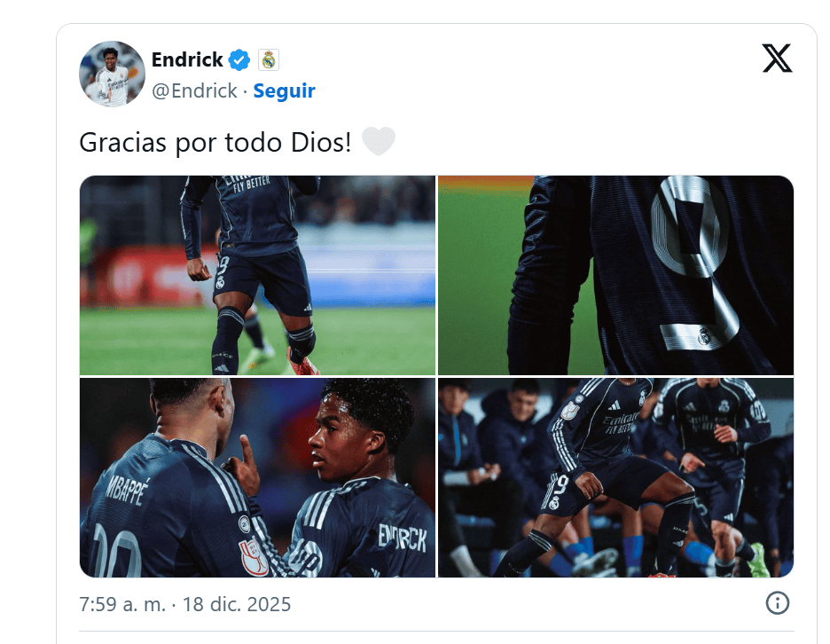Click the 7:59 a. m. time text
This screenshot has width=830, height=644.
(122, 604)
